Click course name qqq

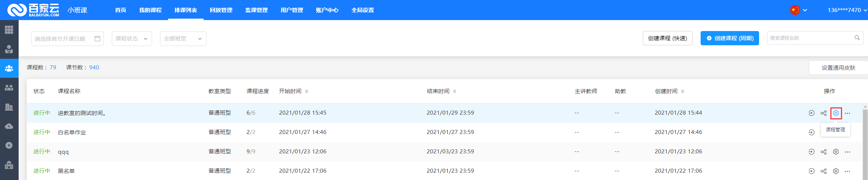click(x=63, y=152)
